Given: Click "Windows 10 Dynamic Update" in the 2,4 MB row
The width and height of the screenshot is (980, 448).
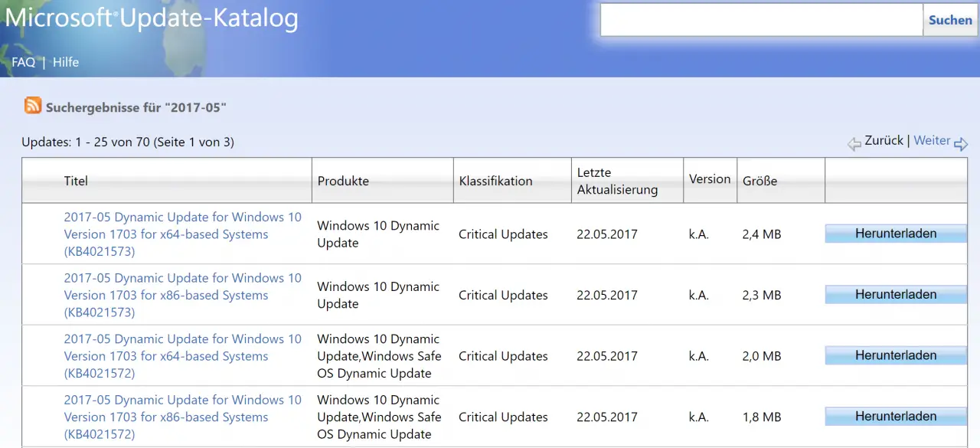Looking at the screenshot, I should (x=378, y=234).
